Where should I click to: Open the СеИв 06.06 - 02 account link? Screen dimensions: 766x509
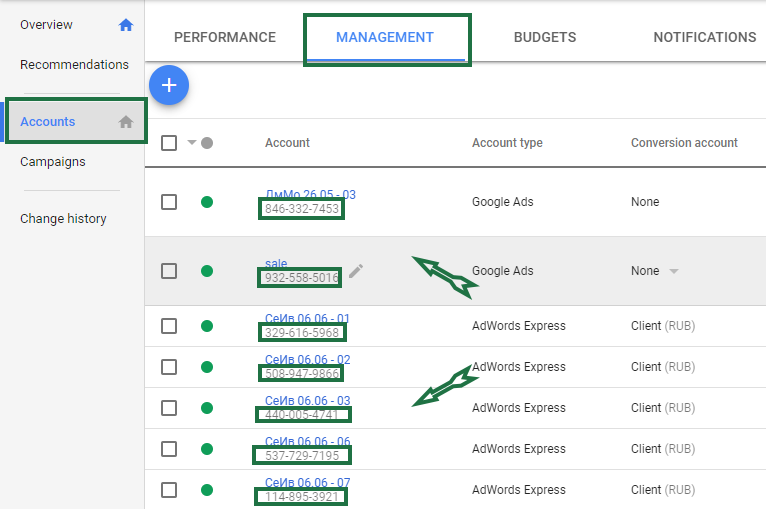tap(307, 359)
